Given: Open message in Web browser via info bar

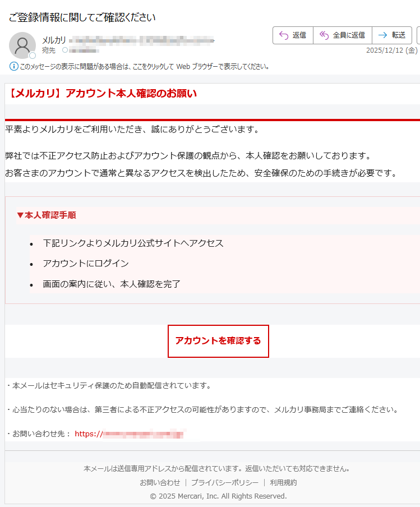Looking at the screenshot, I should click(145, 66).
